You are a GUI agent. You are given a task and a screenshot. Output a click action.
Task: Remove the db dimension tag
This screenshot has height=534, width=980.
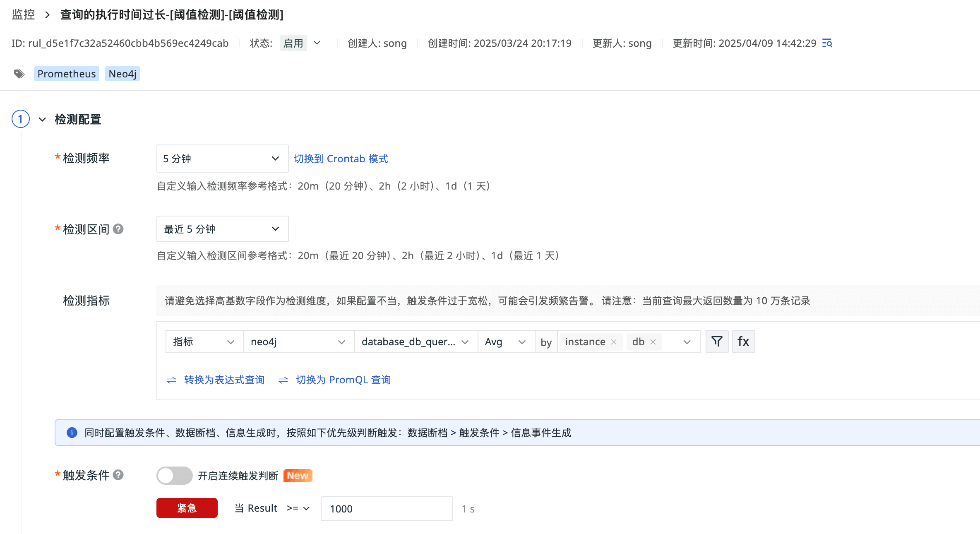pyautogui.click(x=653, y=342)
